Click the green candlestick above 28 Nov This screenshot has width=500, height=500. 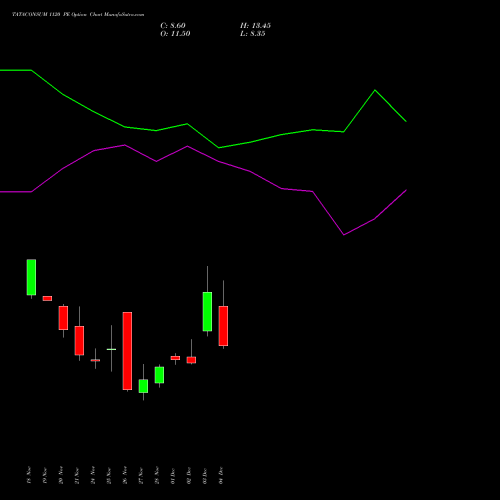coord(159,375)
